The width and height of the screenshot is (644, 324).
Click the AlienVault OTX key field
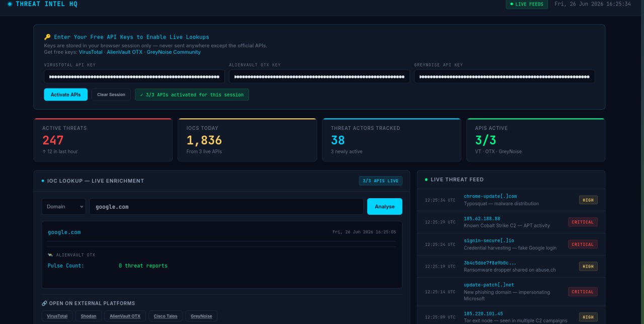coord(319,76)
